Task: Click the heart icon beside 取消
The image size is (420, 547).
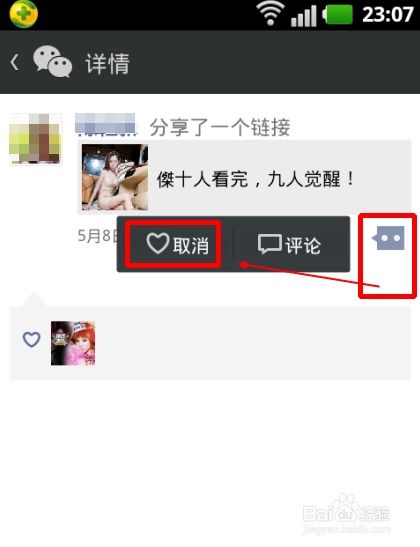Action: [158, 243]
